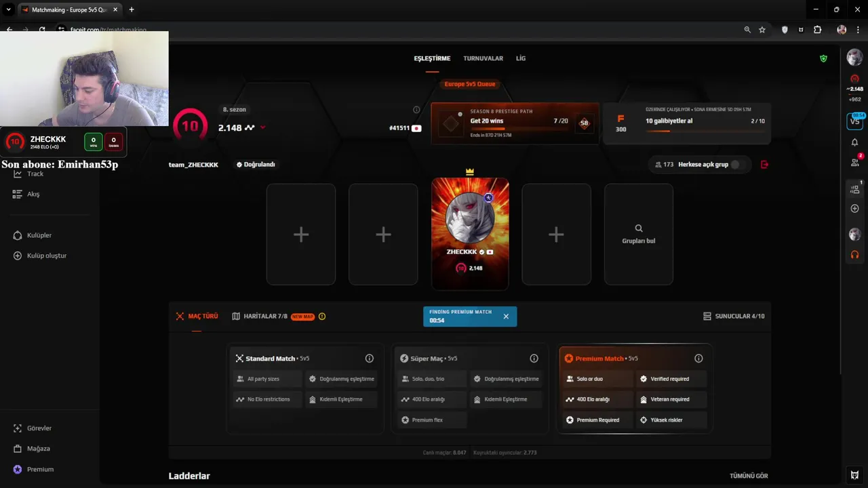This screenshot has height=488, width=868.
Task: Add player in slot right of ZHECKKK
Action: [x=556, y=234]
